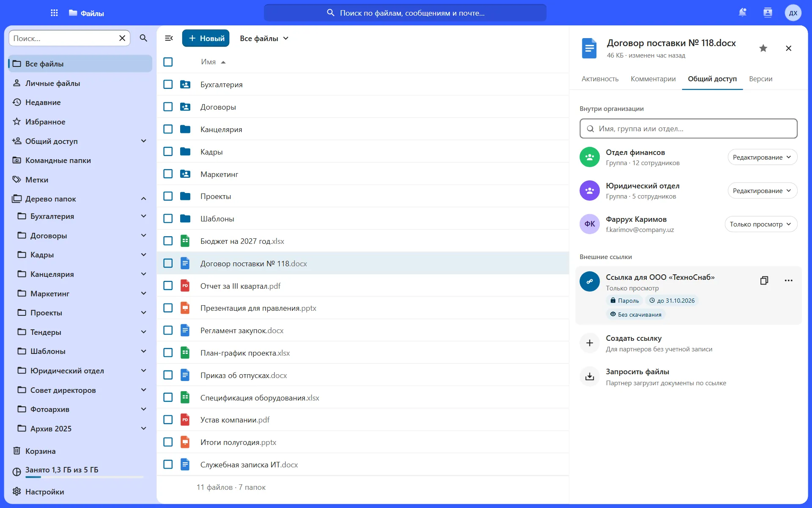This screenshot has width=812, height=508.
Task: Collapse the navigation sidebar toggle
Action: (169, 38)
